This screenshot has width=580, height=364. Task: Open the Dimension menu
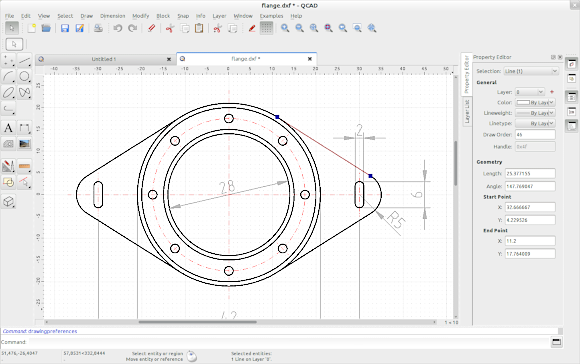(112, 16)
